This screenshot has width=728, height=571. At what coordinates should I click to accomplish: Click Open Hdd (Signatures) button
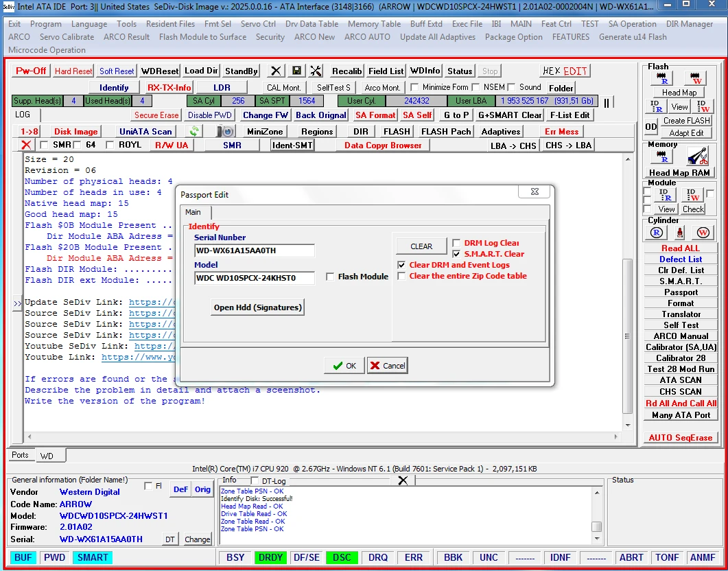(x=258, y=307)
